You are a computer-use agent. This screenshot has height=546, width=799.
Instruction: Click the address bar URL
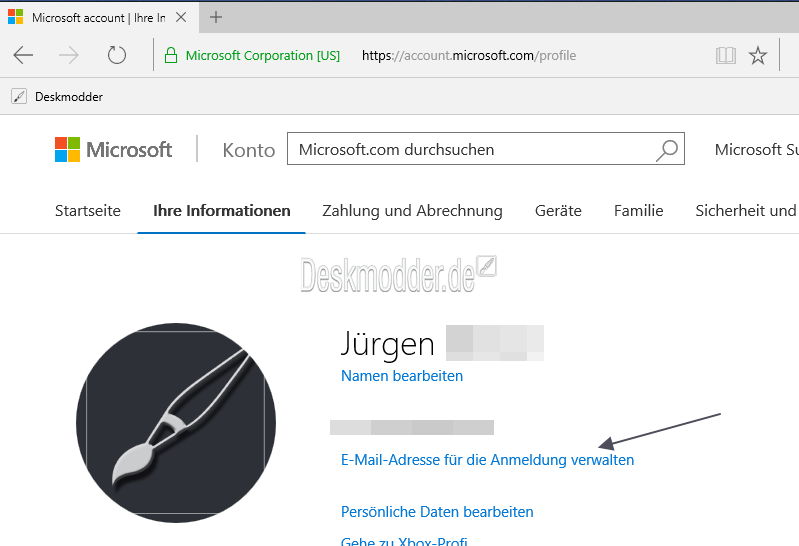point(469,56)
